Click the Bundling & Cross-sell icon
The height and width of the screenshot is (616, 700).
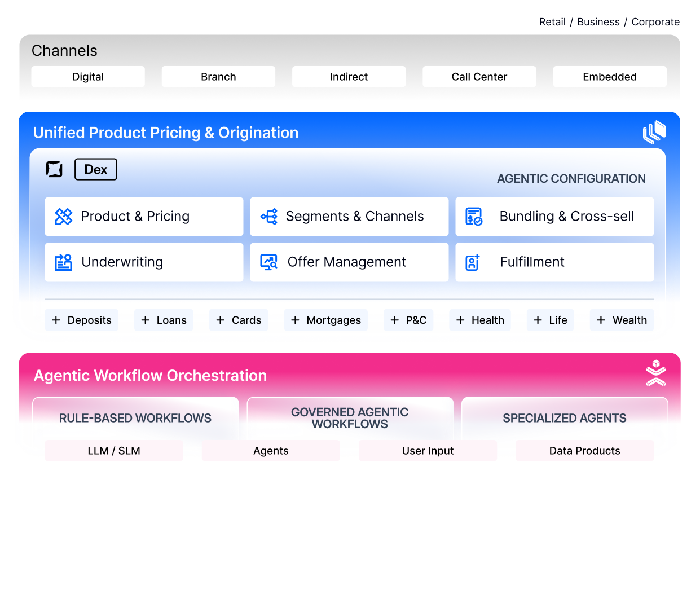pyautogui.click(x=474, y=217)
